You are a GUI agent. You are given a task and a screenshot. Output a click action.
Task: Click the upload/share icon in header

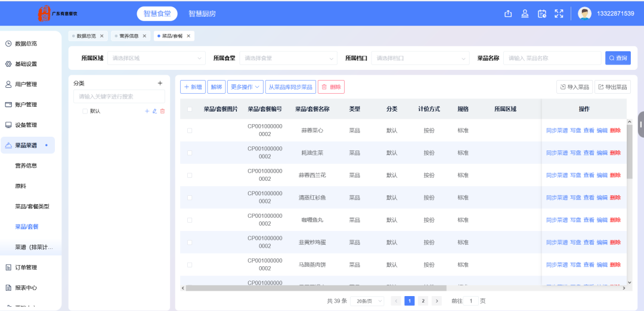508,14
